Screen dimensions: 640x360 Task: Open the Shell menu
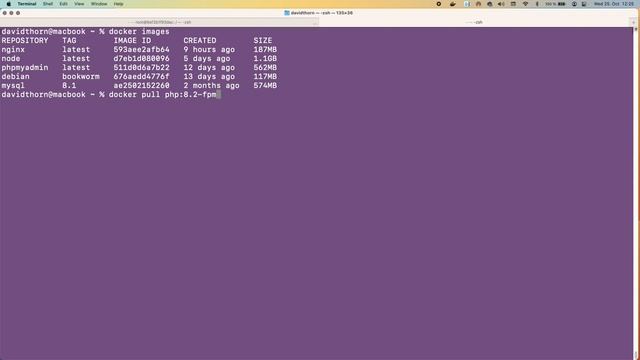point(48,4)
